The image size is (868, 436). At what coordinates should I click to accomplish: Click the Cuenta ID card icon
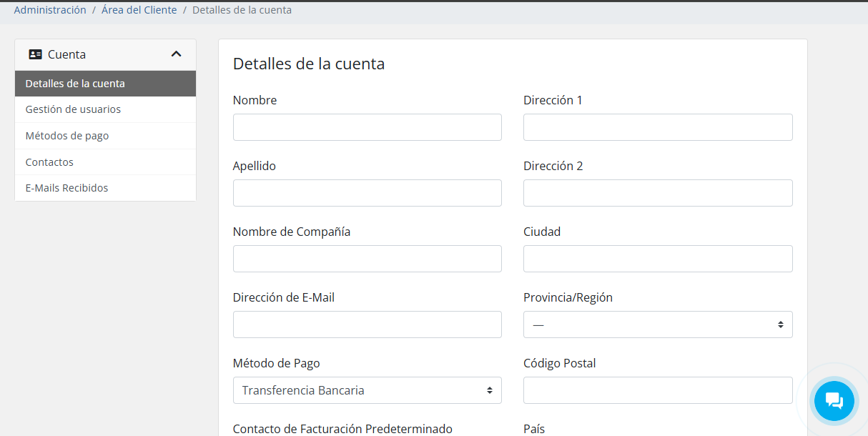point(35,54)
